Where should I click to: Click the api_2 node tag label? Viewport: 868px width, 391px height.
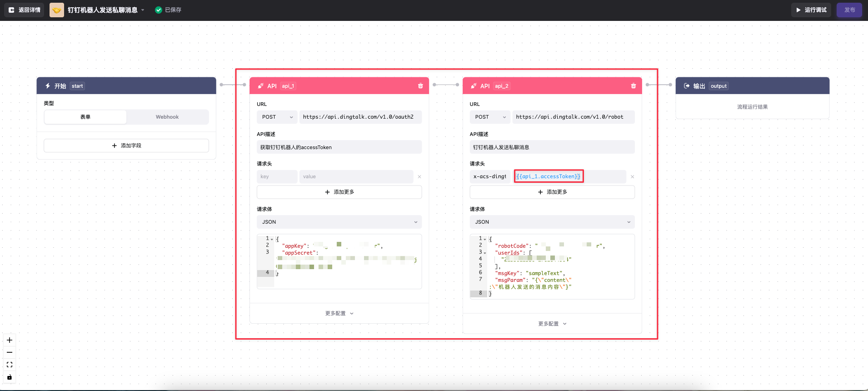point(502,86)
